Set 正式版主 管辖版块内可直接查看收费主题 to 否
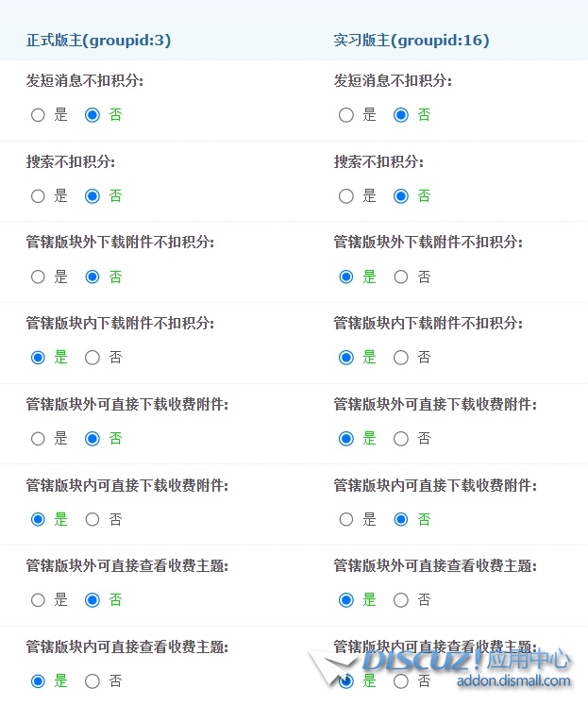The height and width of the screenshot is (705, 588). point(92,680)
